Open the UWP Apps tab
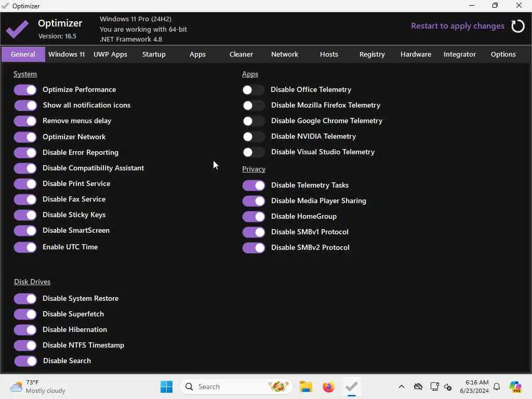Viewport: 532px width, 399px height. click(x=110, y=54)
